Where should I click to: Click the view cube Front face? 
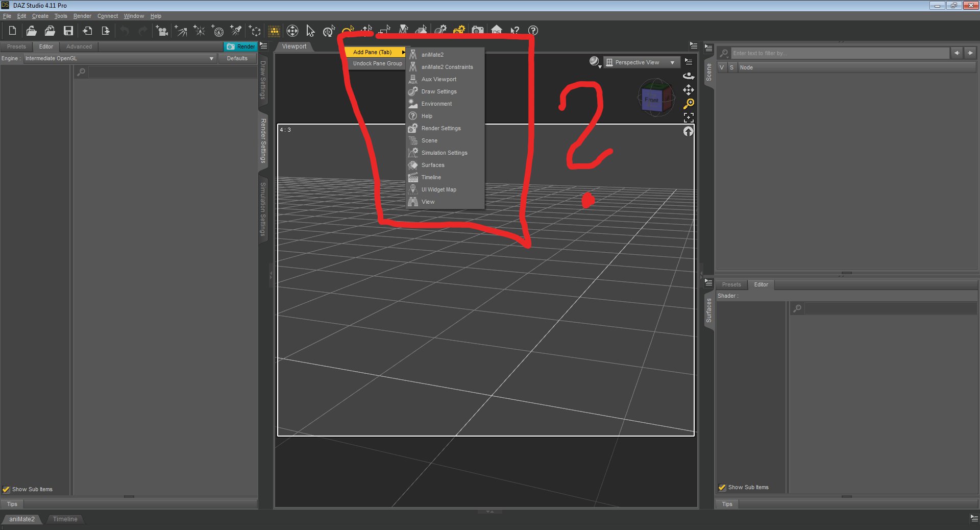[x=651, y=100]
